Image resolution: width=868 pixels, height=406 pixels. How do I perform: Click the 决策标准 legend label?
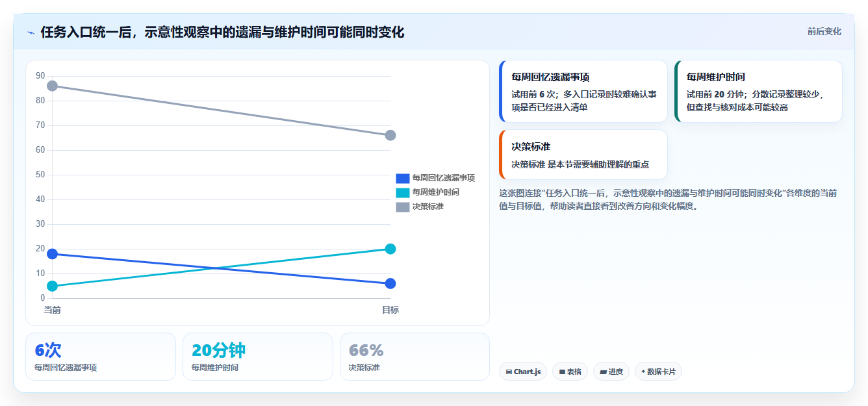tap(428, 207)
